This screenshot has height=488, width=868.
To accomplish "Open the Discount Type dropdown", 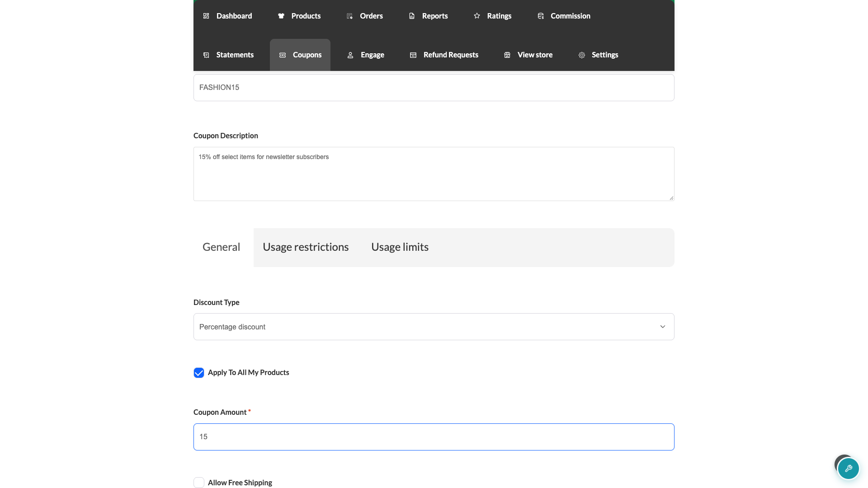I will (434, 327).
